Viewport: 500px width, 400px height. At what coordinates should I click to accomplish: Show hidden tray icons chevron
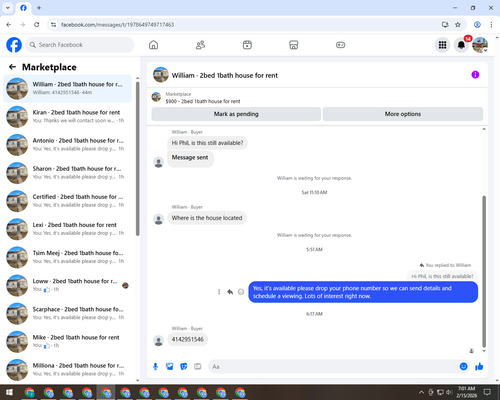421,392
